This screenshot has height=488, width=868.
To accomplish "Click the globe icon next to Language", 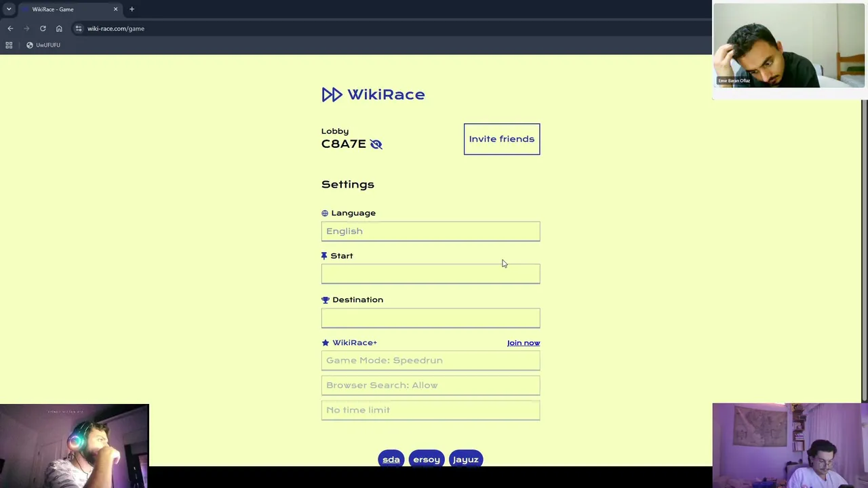I will point(325,213).
